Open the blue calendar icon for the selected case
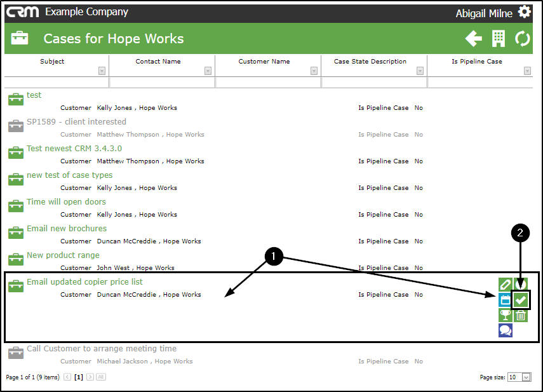The height and width of the screenshot is (392, 543). [x=506, y=300]
